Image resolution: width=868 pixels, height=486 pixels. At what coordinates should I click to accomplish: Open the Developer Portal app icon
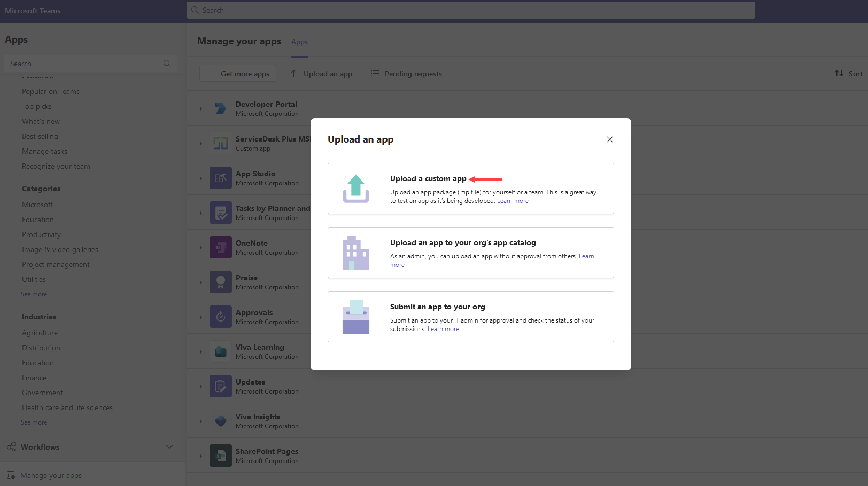coord(220,108)
